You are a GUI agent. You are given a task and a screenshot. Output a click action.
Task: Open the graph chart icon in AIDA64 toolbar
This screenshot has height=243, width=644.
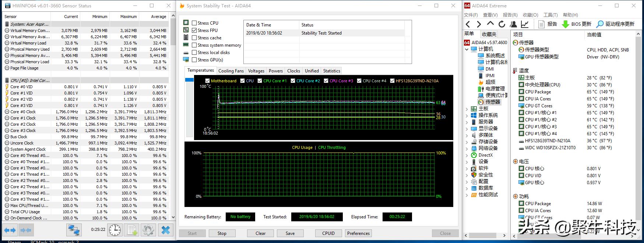pos(525,24)
